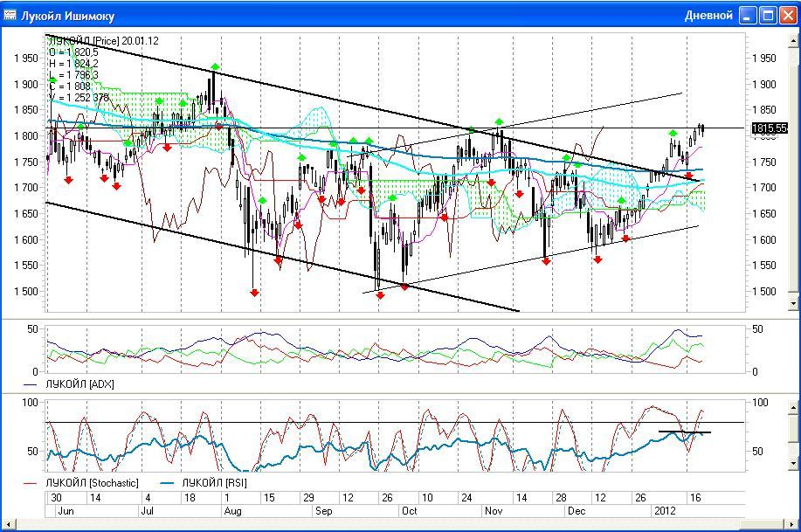801x532 pixels.
Task: Click the down arrow of the price chart scrollbar
Action: (793, 303)
